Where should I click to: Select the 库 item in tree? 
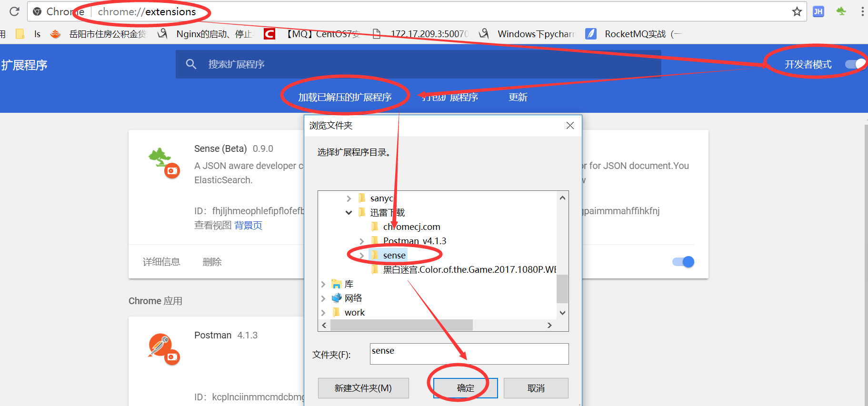tap(349, 284)
